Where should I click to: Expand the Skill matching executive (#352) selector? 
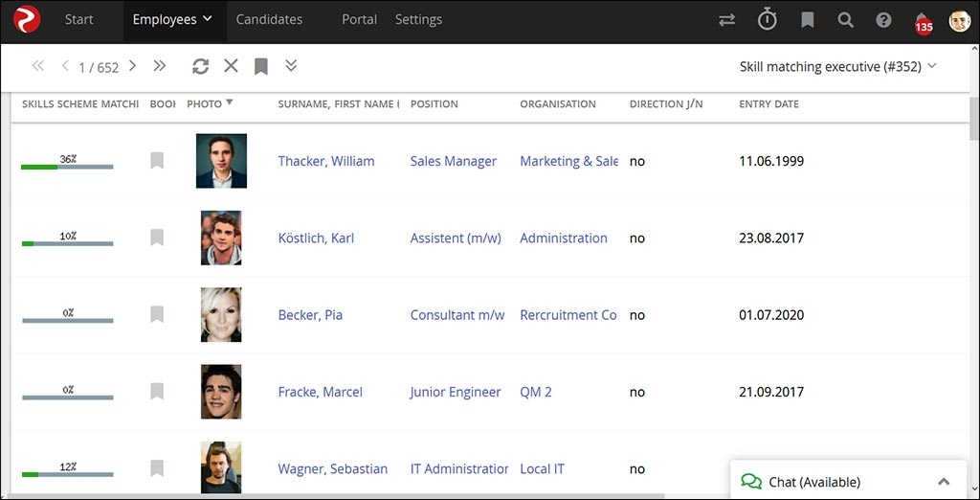837,66
